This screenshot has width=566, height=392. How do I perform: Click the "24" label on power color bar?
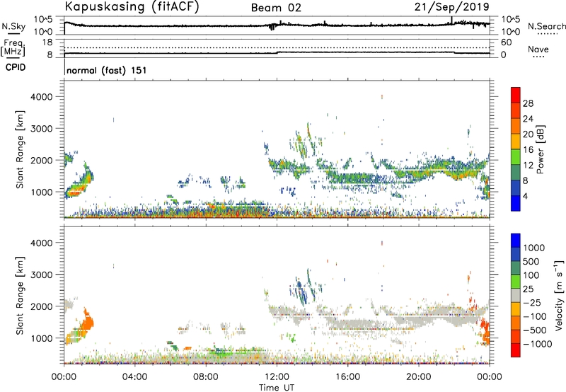pos(528,119)
